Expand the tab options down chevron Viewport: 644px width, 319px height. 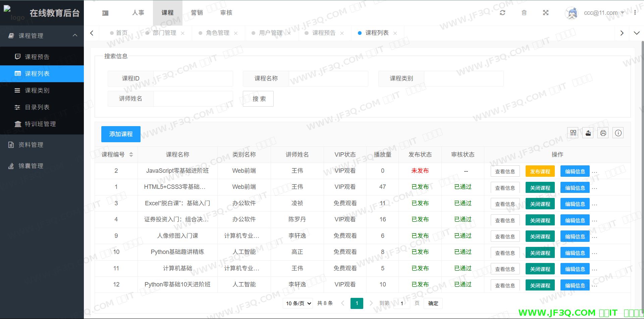pyautogui.click(x=636, y=33)
